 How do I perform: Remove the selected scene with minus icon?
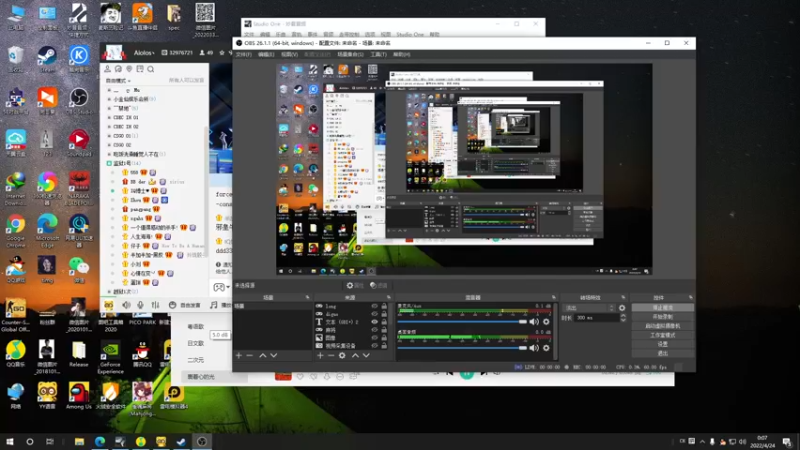click(249, 355)
